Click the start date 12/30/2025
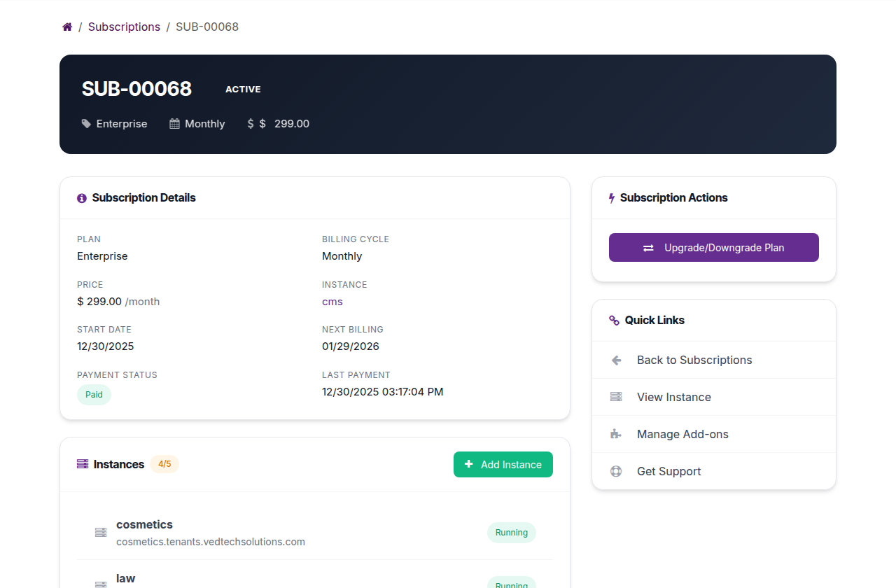The height and width of the screenshot is (588, 896). point(106,346)
